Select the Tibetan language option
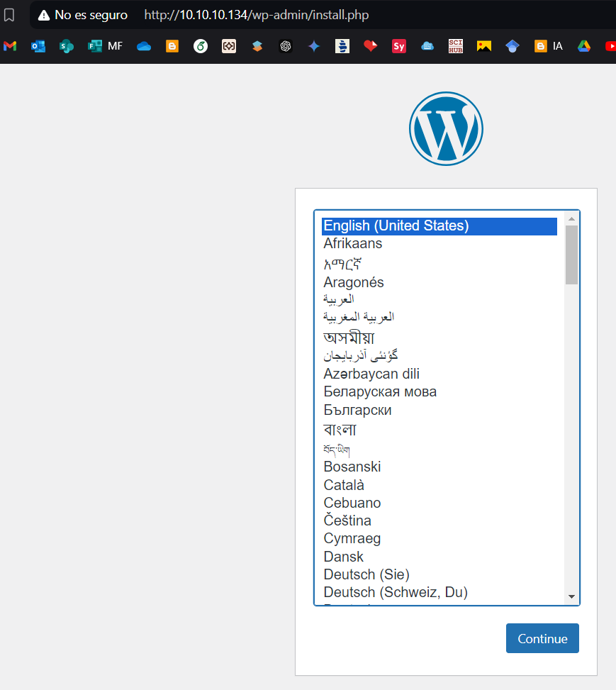This screenshot has height=690, width=616. coord(439,450)
